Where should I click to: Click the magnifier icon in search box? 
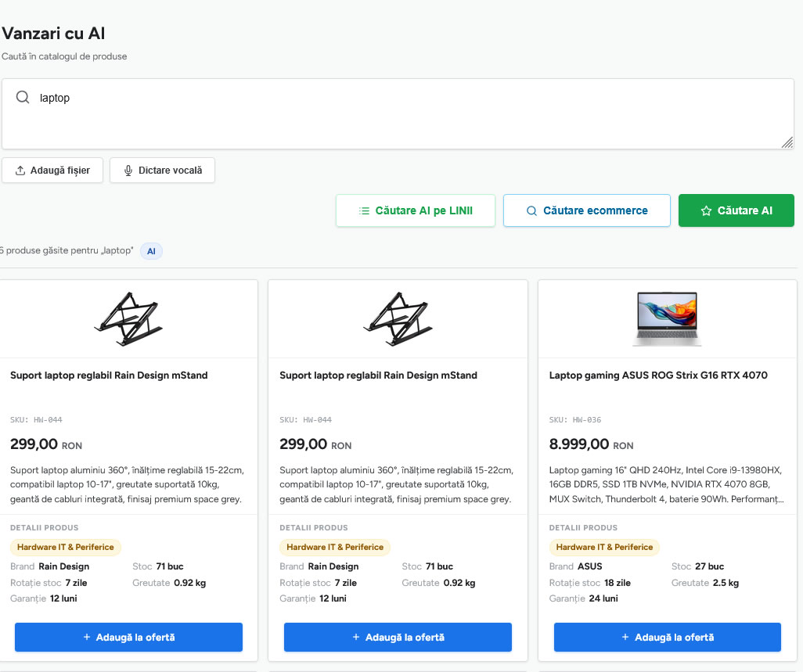[23, 97]
